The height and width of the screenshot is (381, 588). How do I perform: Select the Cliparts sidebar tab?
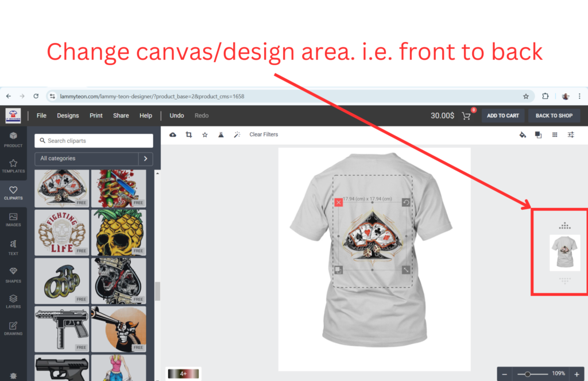pos(13,193)
